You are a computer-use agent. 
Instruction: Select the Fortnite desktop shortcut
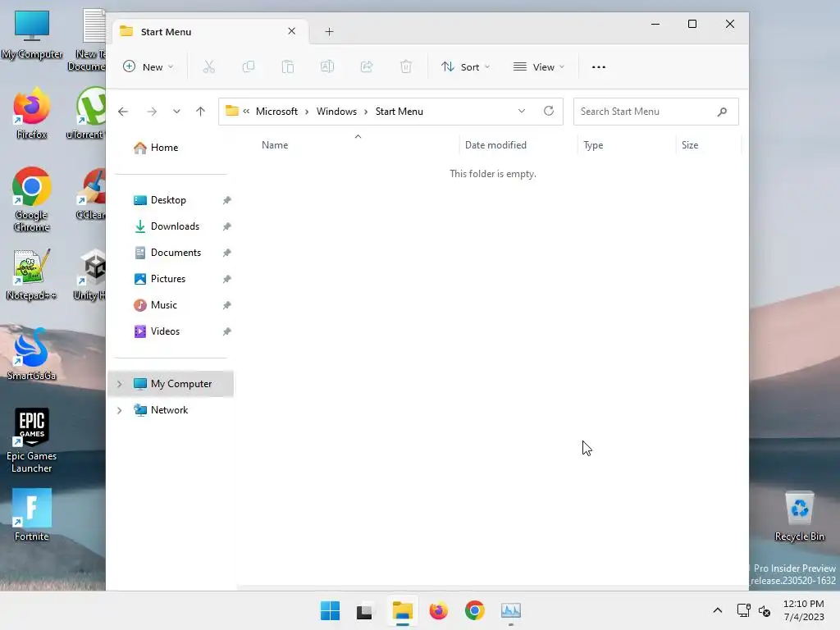tap(32, 515)
